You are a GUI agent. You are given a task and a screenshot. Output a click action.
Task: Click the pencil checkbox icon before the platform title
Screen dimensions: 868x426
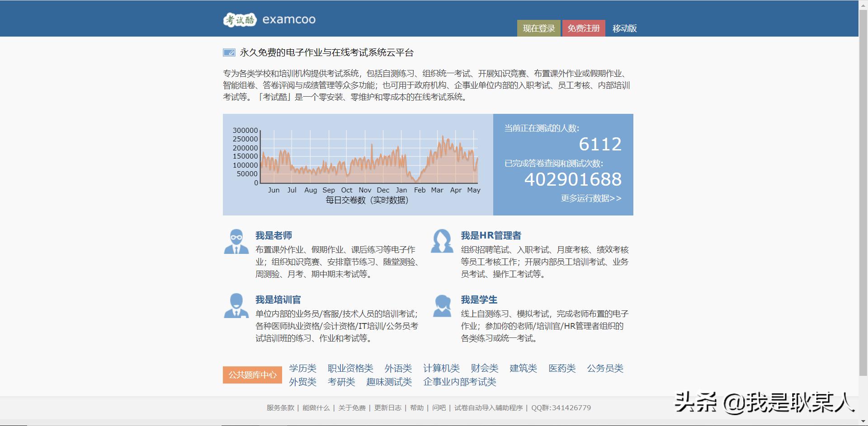click(228, 52)
